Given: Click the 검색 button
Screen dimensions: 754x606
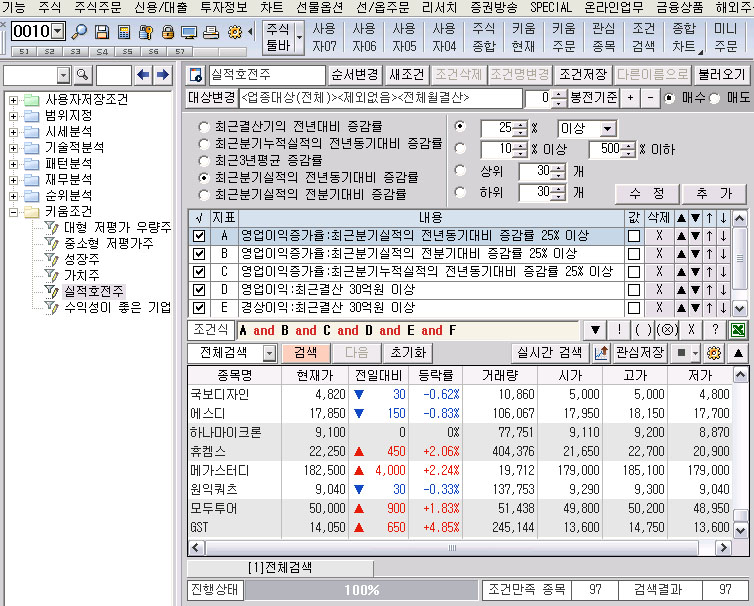Looking at the screenshot, I should 306,353.
